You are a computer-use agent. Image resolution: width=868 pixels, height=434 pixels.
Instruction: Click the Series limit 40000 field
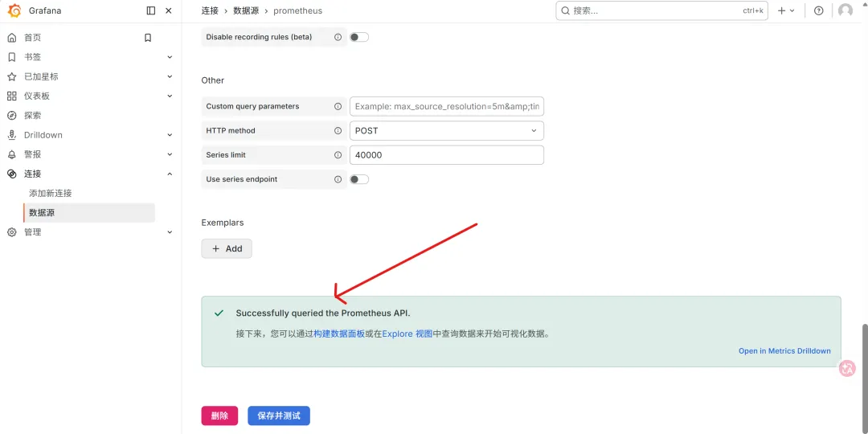pyautogui.click(x=447, y=155)
